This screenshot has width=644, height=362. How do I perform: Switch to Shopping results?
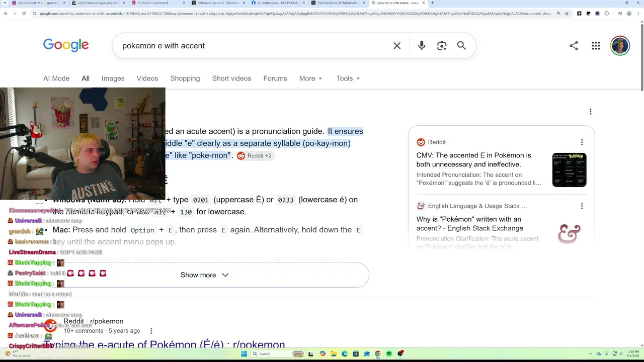(185, 78)
